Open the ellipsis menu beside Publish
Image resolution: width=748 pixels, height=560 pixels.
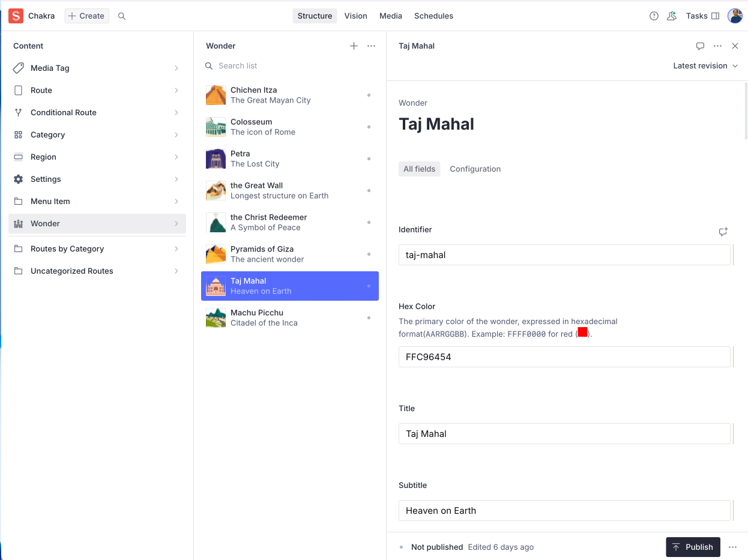tap(732, 547)
